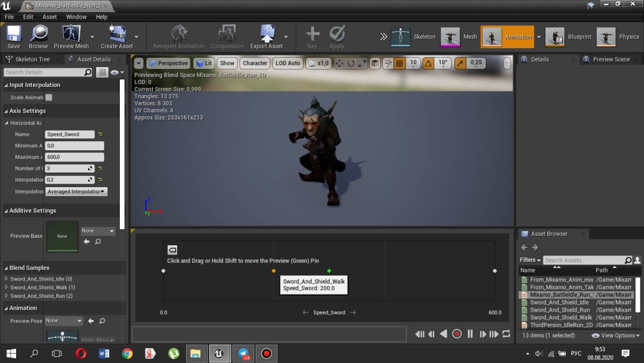Switch to Mesh editor mode
This screenshot has width=644, height=363.
click(459, 37)
